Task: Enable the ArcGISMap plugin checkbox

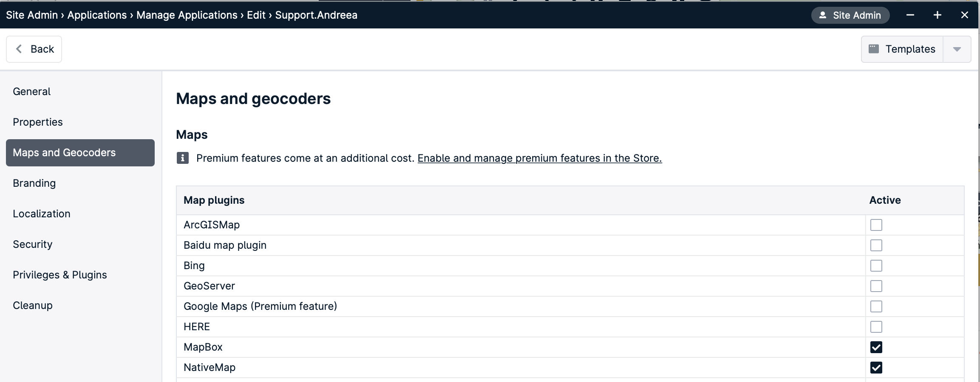Action: coord(876,225)
